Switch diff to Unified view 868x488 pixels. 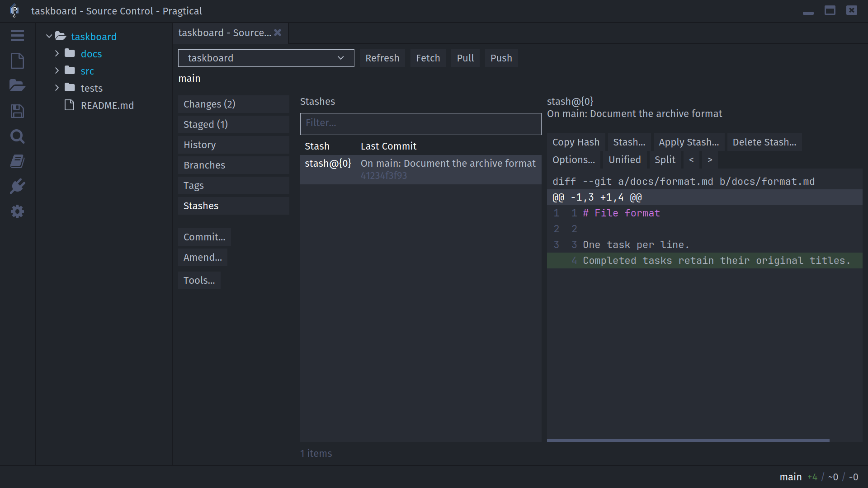pos(624,160)
